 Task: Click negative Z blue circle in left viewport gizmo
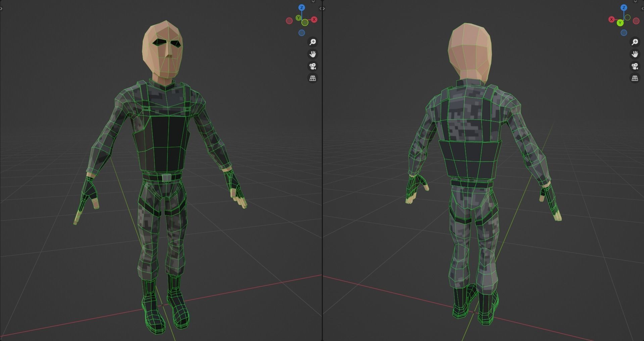pos(302,33)
